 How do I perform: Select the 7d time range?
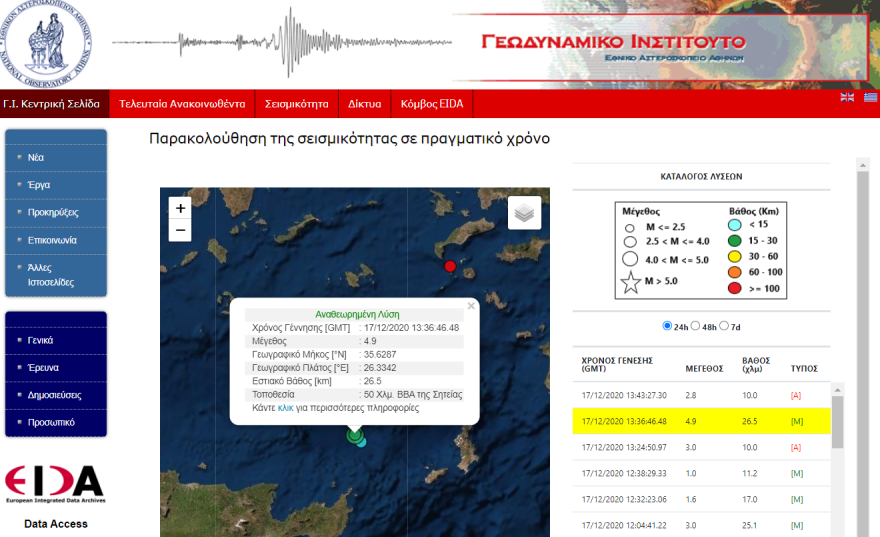(724, 326)
